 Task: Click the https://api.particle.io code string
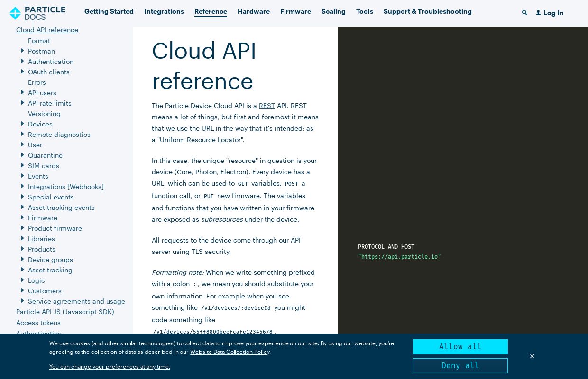tap(399, 257)
